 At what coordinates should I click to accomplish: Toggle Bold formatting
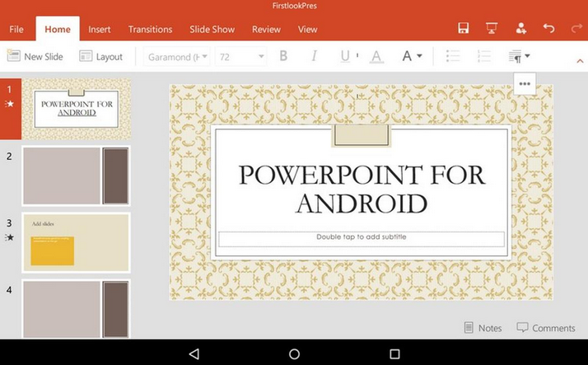[283, 56]
